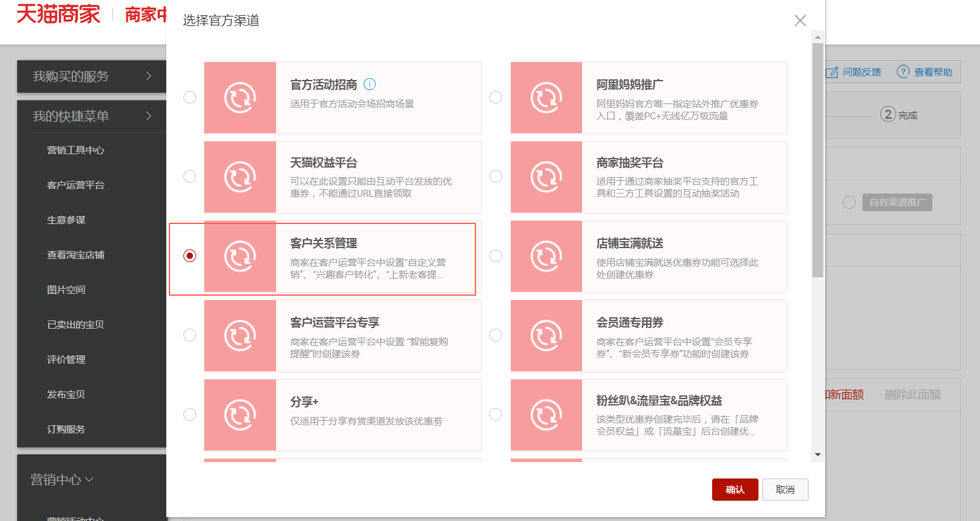Cancel the dialog with 取消 button
This screenshot has width=980, height=521.
click(785, 489)
